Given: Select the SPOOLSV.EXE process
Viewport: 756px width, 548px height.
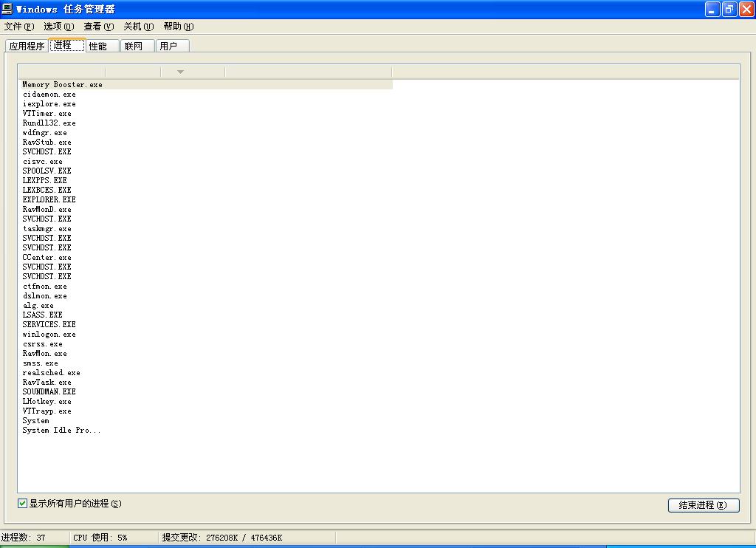Looking at the screenshot, I should (47, 171).
